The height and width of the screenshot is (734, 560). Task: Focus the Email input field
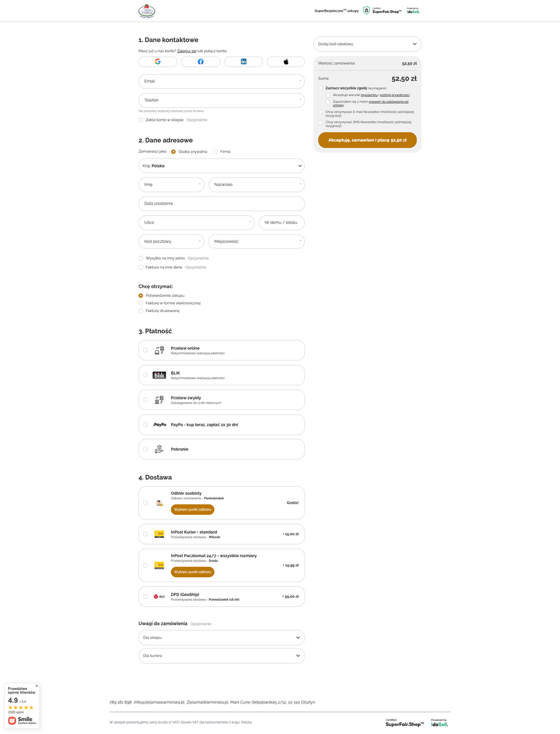[x=222, y=82]
